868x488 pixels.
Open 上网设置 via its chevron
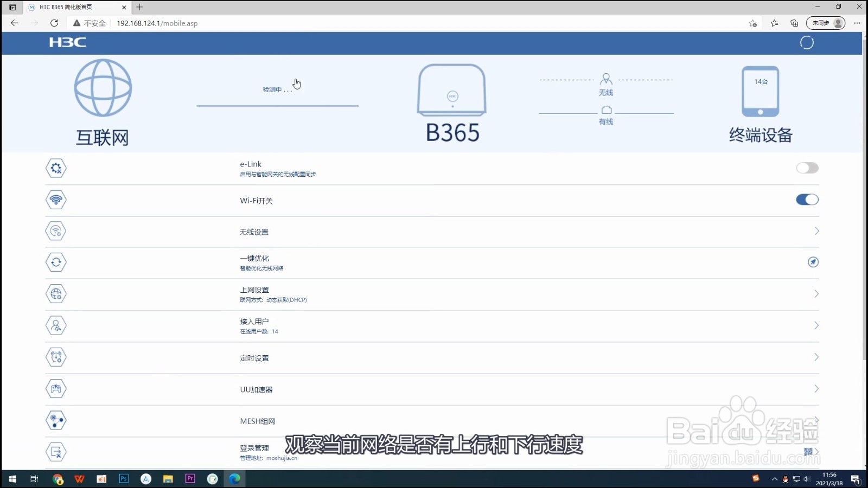(x=816, y=294)
